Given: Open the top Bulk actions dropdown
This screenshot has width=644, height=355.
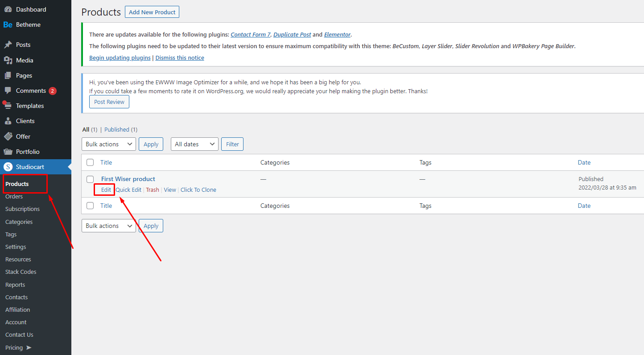Looking at the screenshot, I should tap(109, 144).
